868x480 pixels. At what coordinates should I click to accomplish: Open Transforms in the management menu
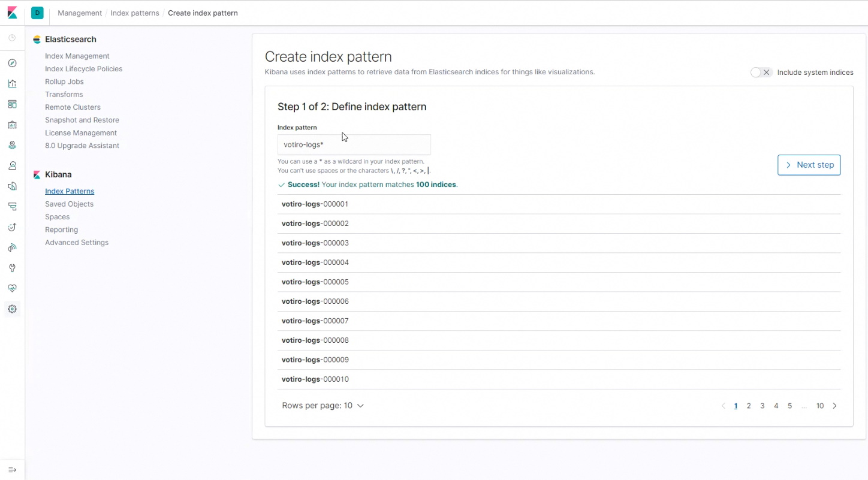coord(64,95)
